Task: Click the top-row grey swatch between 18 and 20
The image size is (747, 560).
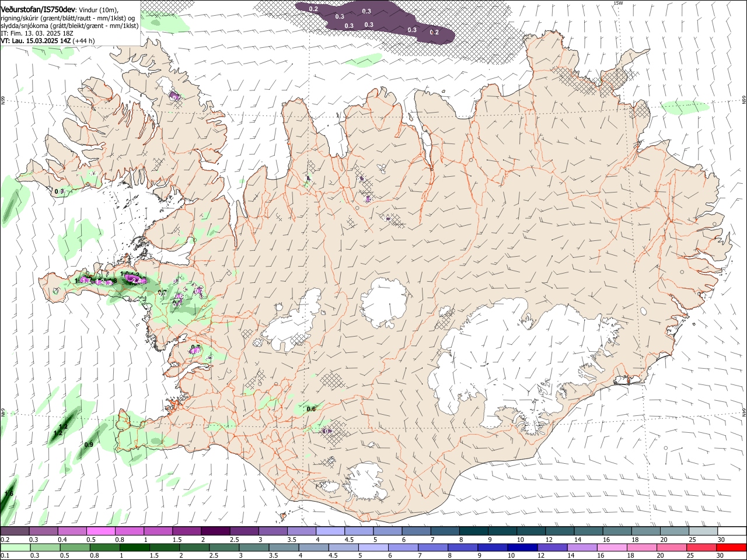Action: point(646,531)
